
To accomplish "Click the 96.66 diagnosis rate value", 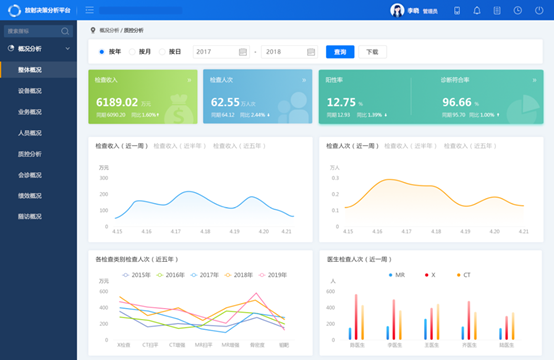I will coord(457,102).
